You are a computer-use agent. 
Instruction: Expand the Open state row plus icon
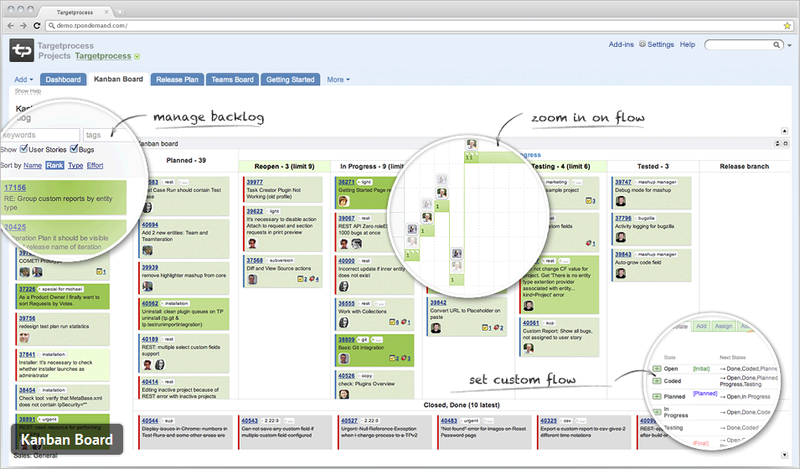click(x=657, y=368)
